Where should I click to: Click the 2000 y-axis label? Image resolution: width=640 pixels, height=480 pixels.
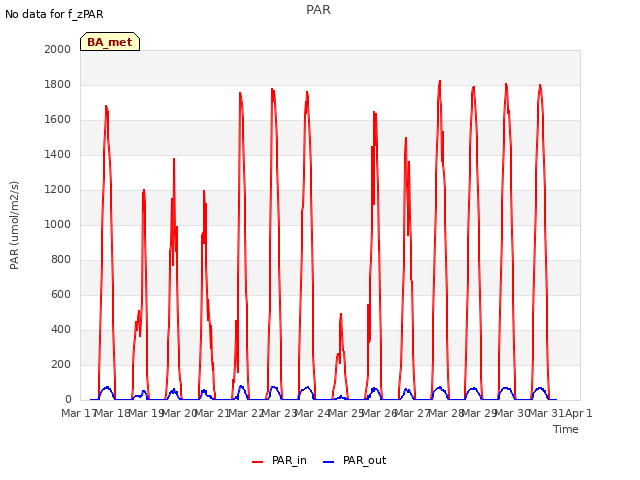(58, 49)
